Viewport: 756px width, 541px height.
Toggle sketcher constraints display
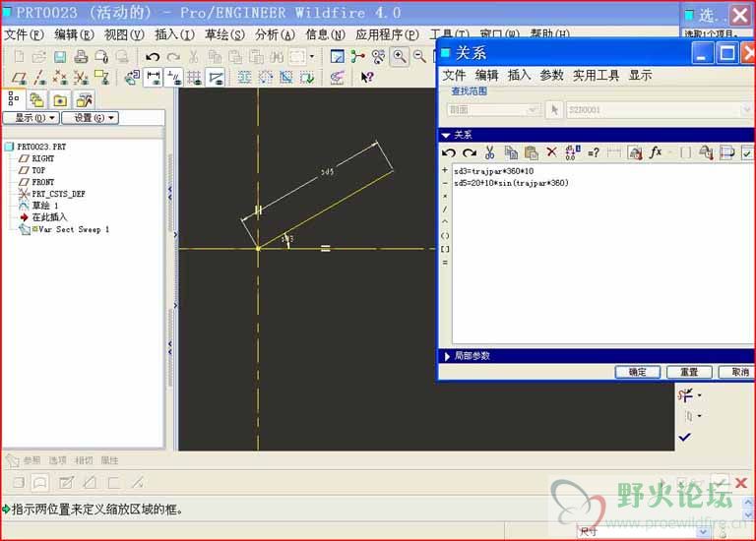(x=174, y=77)
